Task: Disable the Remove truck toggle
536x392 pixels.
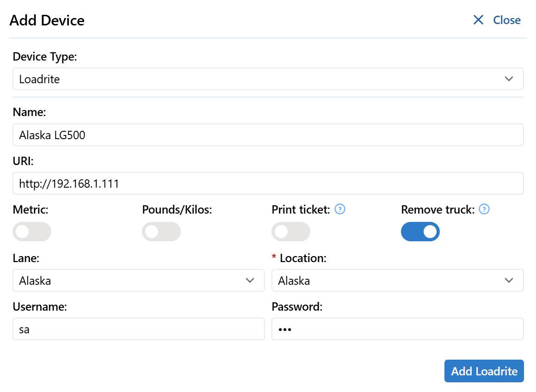Action: [x=420, y=232]
